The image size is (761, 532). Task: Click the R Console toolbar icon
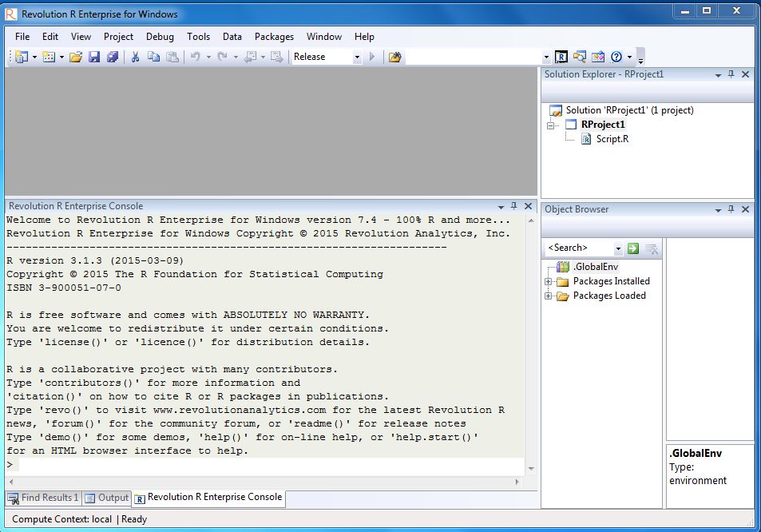561,57
